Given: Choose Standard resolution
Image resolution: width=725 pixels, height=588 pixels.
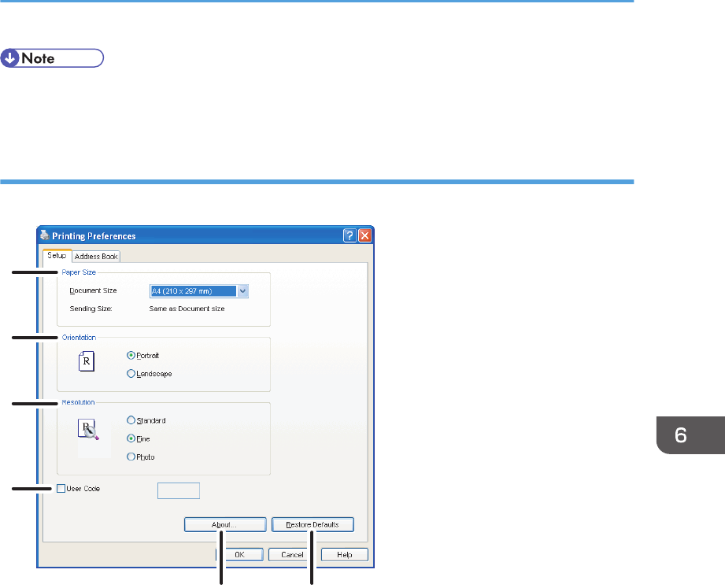Looking at the screenshot, I should pyautogui.click(x=146, y=420).
